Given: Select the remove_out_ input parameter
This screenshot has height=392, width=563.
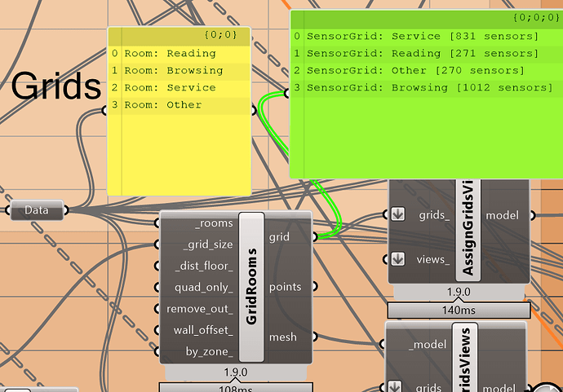Looking at the screenshot, I should click(200, 308).
